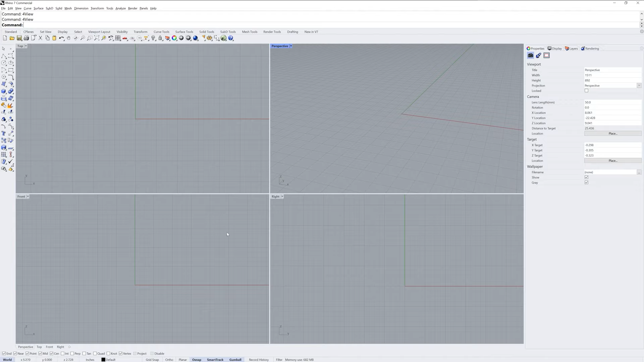This screenshot has height=362, width=644.
Task: Activate the Zoom window tool
Action: [89, 38]
